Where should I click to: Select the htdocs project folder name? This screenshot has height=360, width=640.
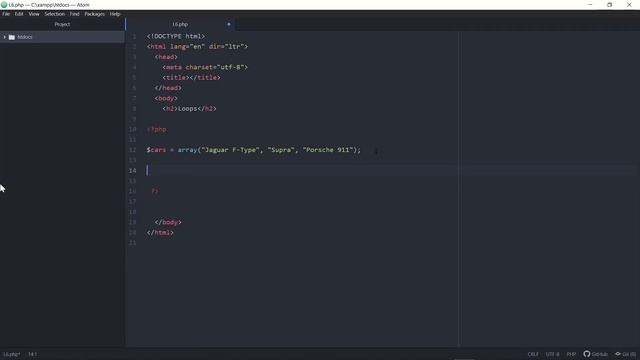pyautogui.click(x=24, y=37)
